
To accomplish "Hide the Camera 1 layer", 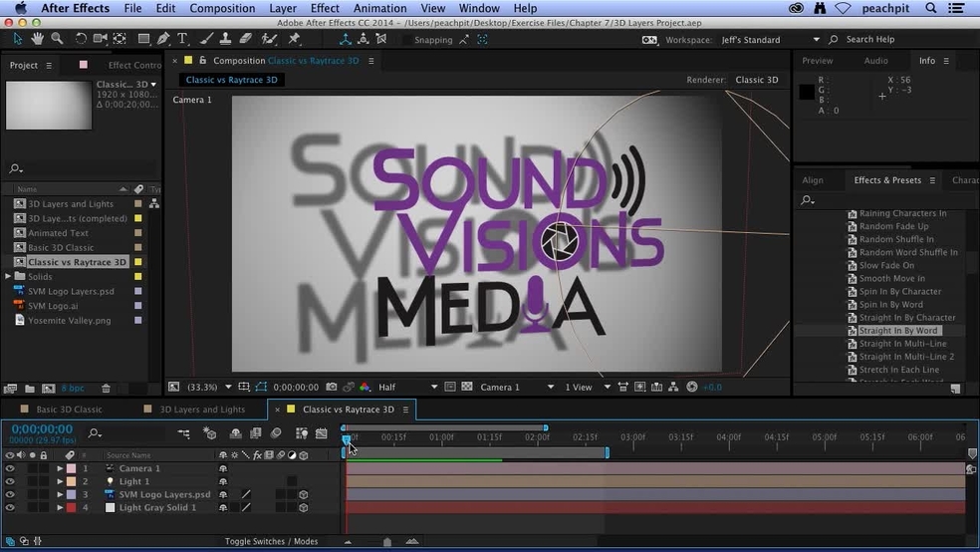I will (9, 468).
